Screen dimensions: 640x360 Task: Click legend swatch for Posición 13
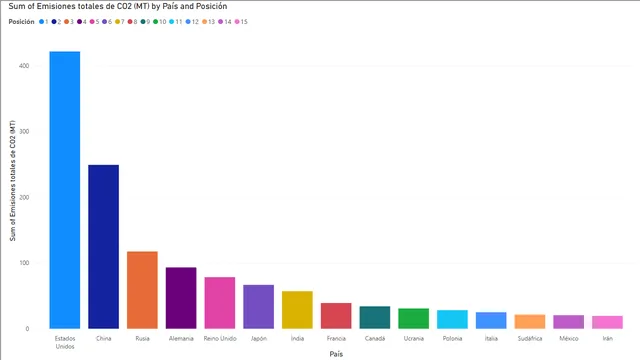point(204,22)
